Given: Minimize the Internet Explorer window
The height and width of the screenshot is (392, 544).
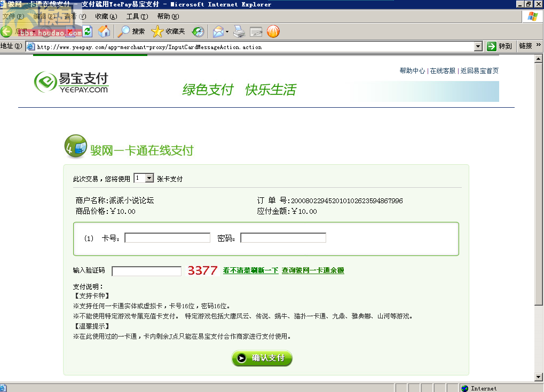Looking at the screenshot, I should click(x=520, y=4).
